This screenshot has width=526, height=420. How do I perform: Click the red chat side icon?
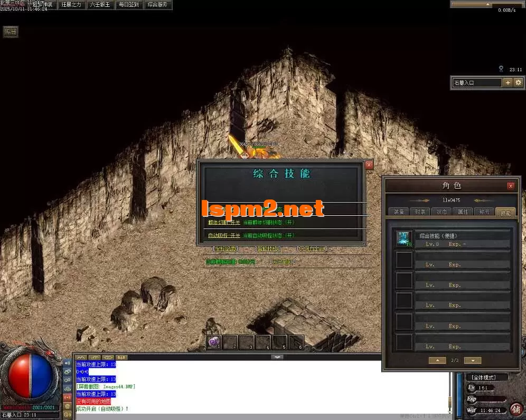click(x=68, y=397)
